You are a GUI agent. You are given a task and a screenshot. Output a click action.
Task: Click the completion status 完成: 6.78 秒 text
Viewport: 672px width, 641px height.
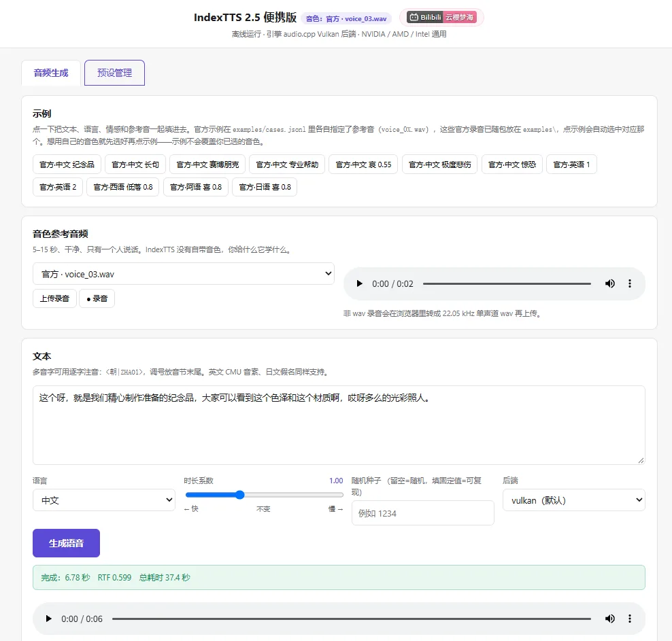tap(65, 578)
